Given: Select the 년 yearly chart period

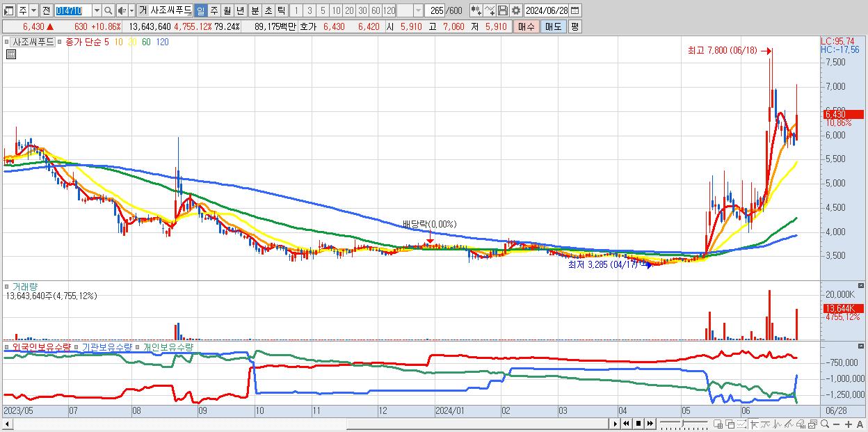Looking at the screenshot, I should (x=240, y=10).
